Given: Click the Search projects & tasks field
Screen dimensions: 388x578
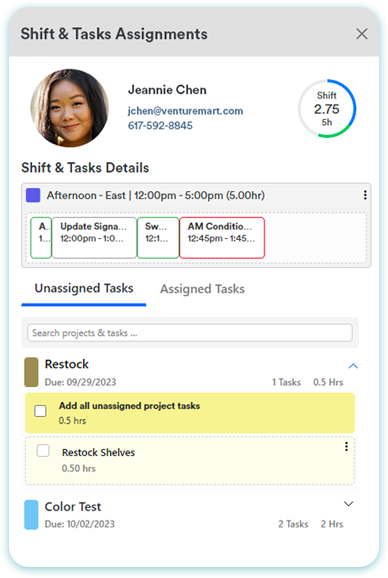Looking at the screenshot, I should (190, 333).
